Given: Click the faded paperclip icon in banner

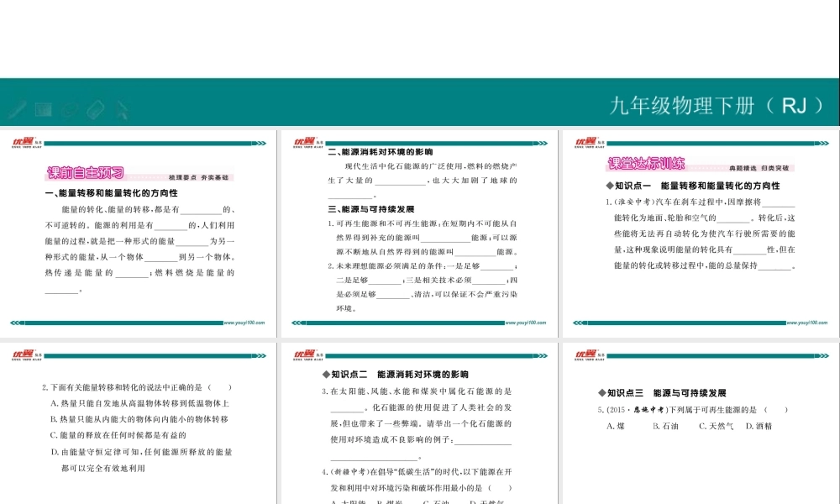Looking at the screenshot, I should pyautogui.click(x=70, y=108).
